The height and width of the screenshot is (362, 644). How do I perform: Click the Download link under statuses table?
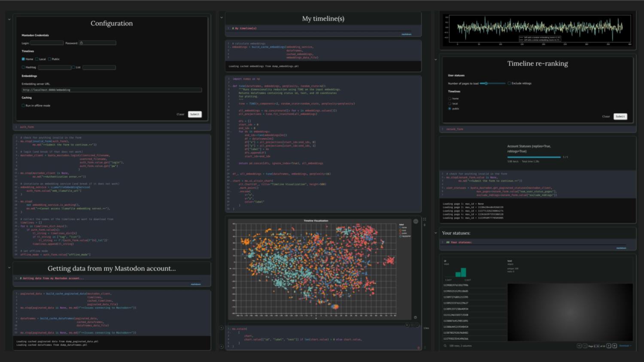[x=625, y=346]
